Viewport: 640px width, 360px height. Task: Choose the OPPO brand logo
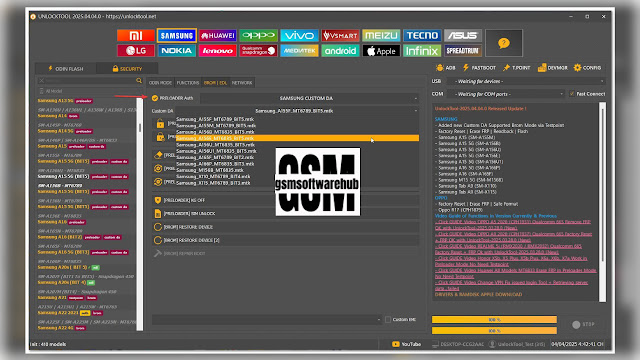click(x=258, y=36)
